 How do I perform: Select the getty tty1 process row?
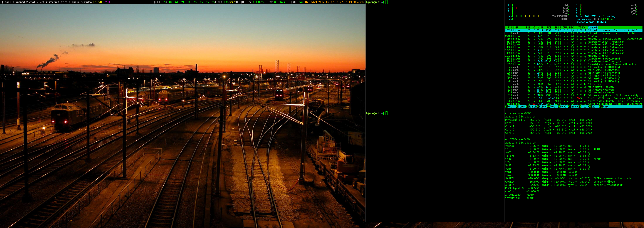[x=574, y=67]
